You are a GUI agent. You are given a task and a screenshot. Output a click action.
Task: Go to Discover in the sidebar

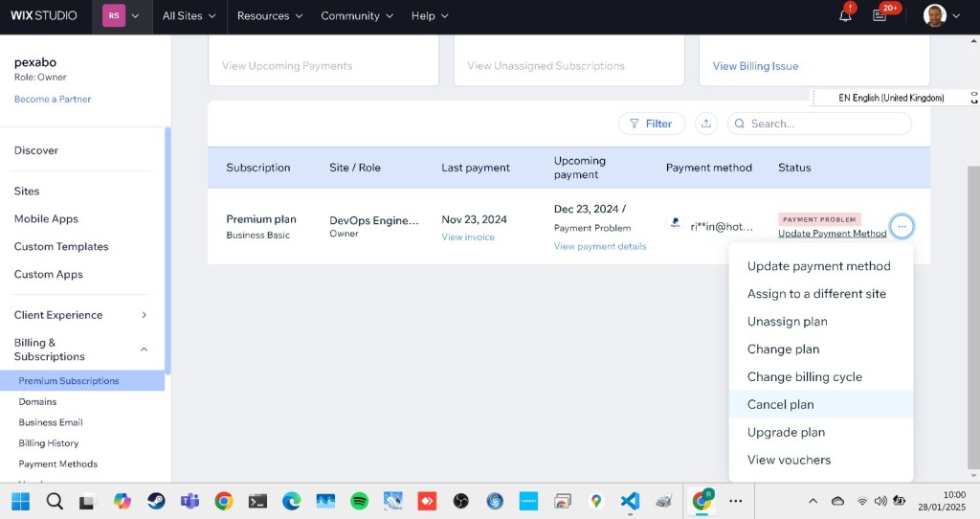click(35, 150)
